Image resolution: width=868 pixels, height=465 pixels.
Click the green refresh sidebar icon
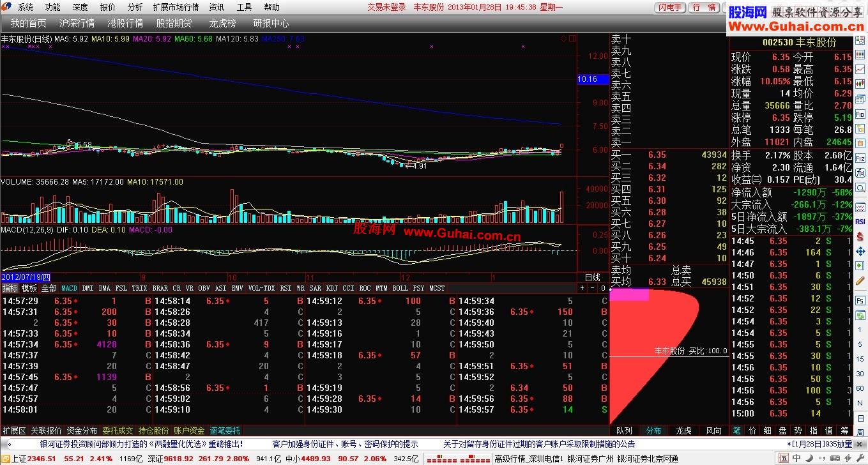click(x=860, y=315)
